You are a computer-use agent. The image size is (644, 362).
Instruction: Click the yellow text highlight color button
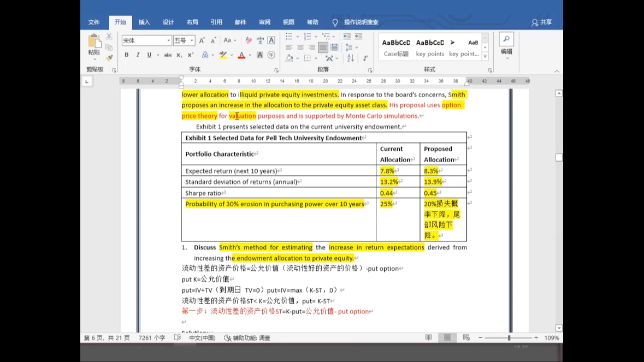[223, 55]
